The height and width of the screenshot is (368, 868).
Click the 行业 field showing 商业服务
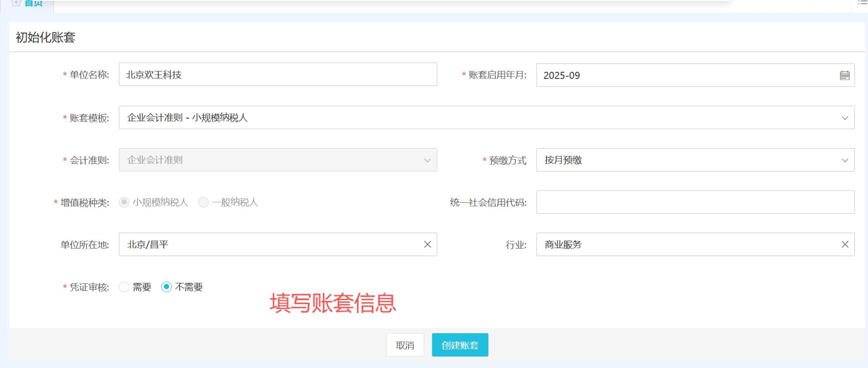click(687, 244)
